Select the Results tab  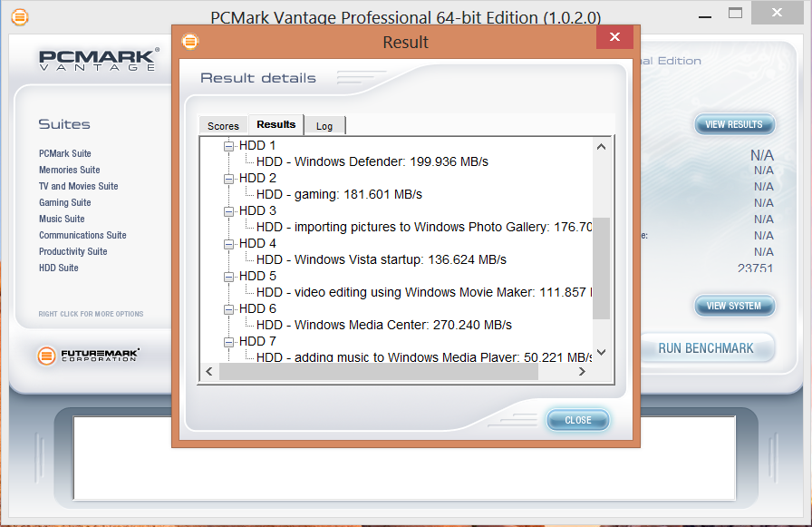(x=276, y=124)
